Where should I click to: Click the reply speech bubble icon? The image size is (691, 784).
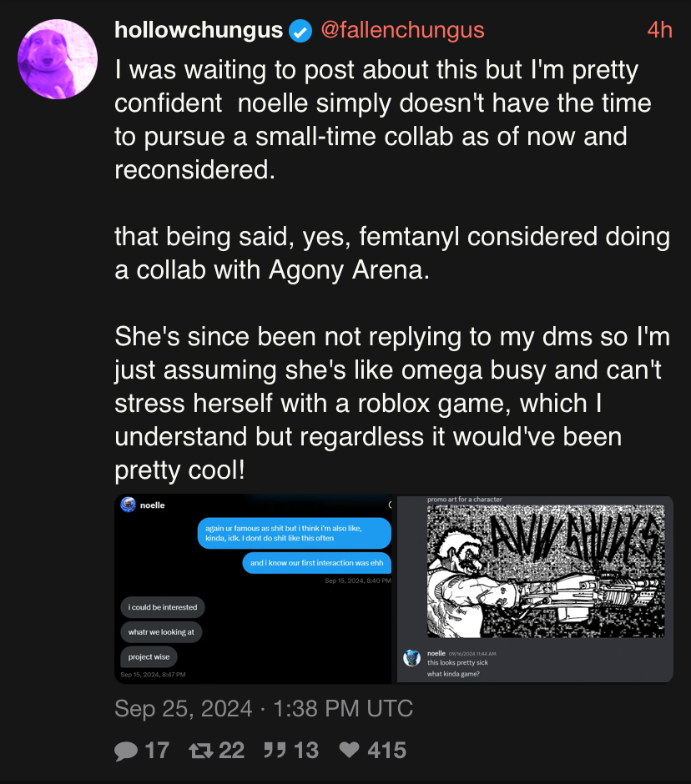coord(126,751)
